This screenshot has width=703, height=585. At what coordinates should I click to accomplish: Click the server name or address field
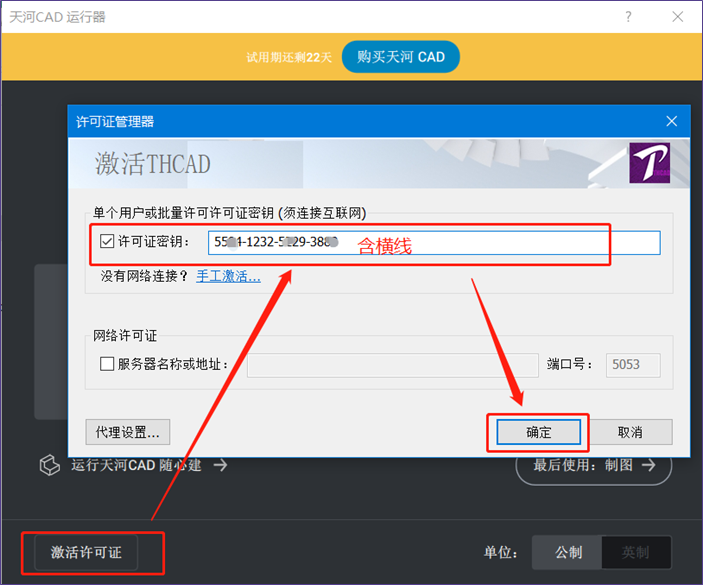pos(392,365)
